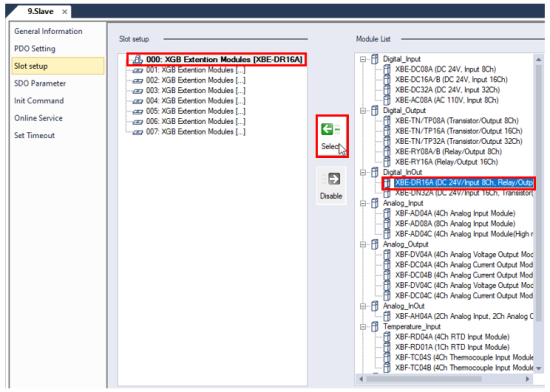The height and width of the screenshot is (392, 550).
Task: Click the Select arrow button
Action: 332,136
